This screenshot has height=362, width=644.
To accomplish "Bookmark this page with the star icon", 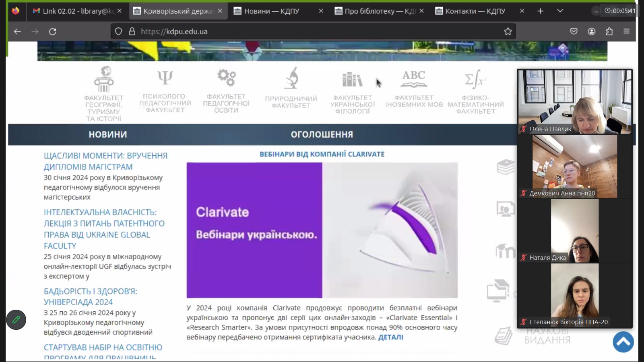I will coord(508,31).
